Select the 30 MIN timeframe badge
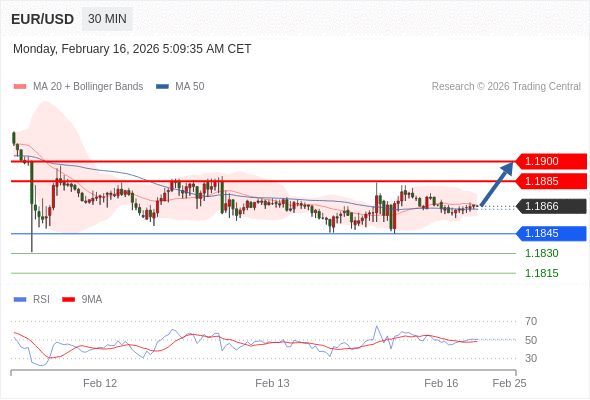This screenshot has width=590, height=400. pos(107,19)
